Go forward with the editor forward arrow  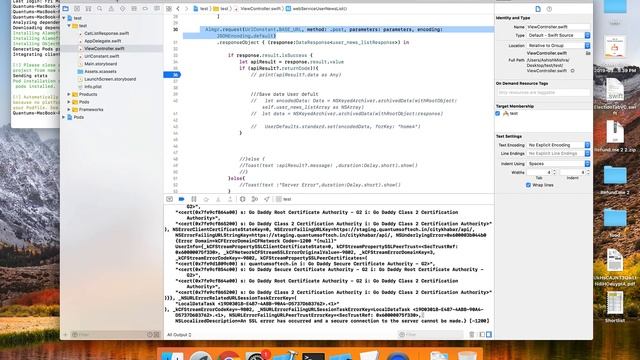click(x=187, y=9)
